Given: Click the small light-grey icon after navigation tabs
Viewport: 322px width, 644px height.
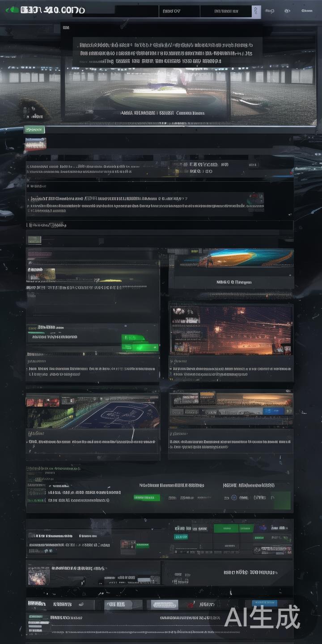Looking at the screenshot, I should [256, 12].
